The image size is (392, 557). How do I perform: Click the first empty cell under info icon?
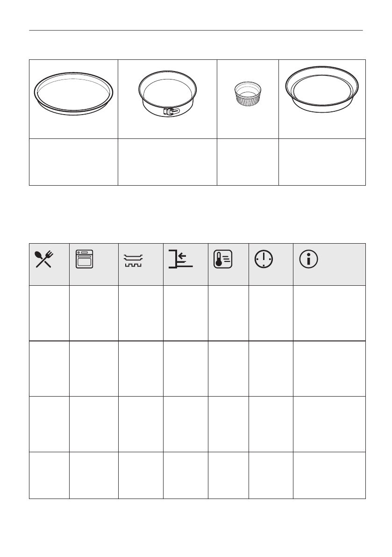(329, 313)
